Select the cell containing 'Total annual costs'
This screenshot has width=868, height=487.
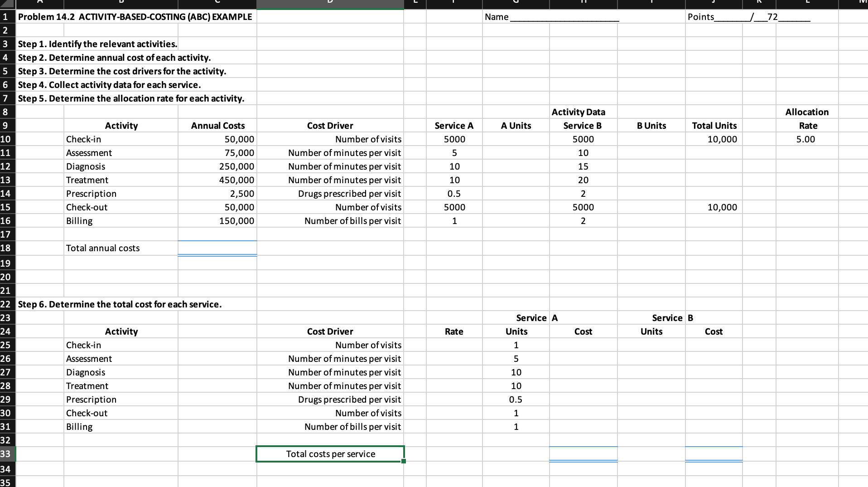click(x=102, y=248)
